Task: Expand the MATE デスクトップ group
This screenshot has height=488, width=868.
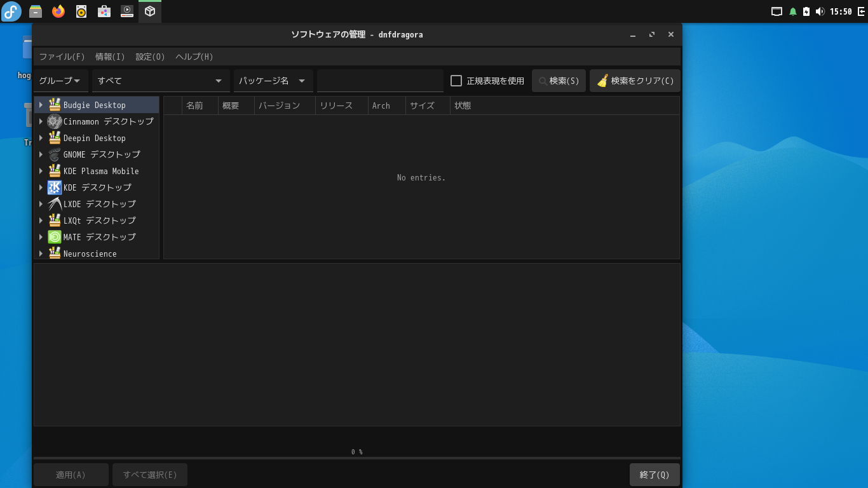Action: point(41,237)
